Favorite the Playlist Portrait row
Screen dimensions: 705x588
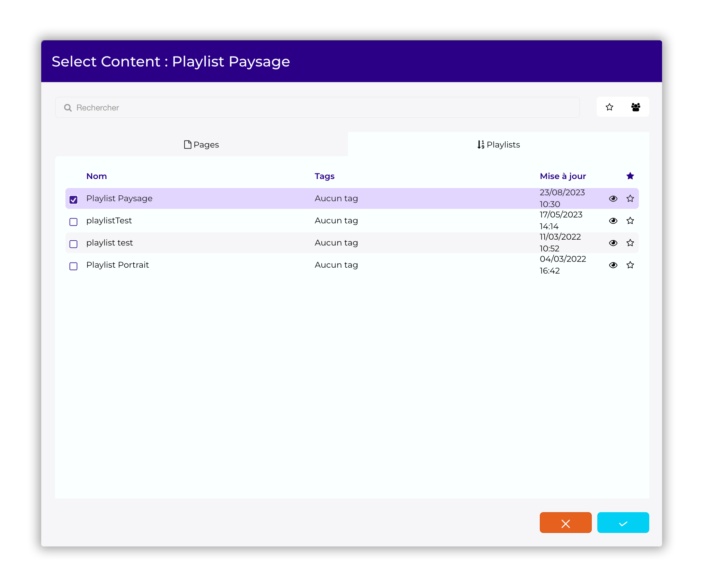[630, 265]
